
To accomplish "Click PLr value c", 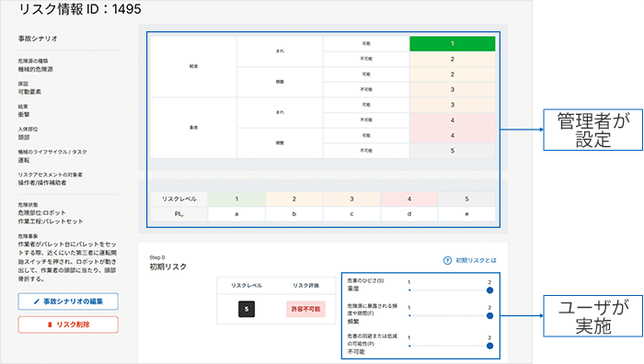I will point(351,214).
